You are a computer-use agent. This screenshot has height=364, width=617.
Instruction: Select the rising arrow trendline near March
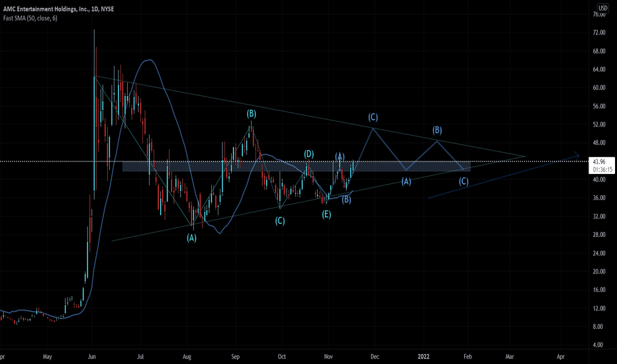tap(504, 176)
